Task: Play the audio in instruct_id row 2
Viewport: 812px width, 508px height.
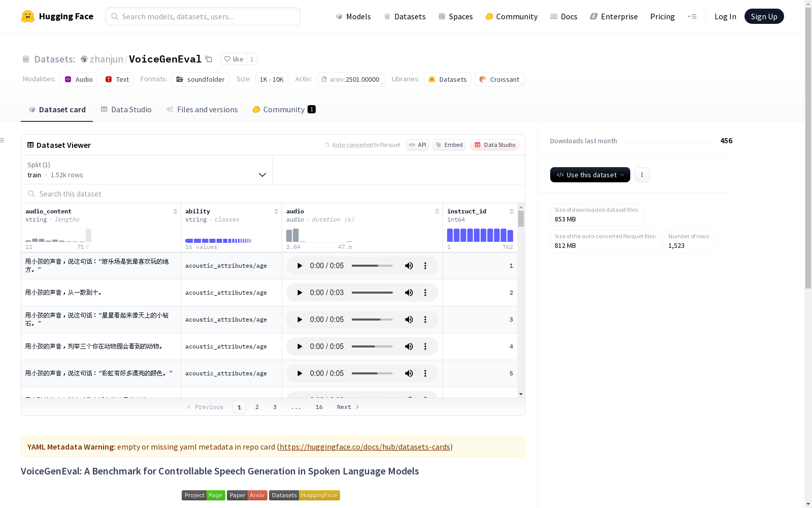Action: pos(299,293)
